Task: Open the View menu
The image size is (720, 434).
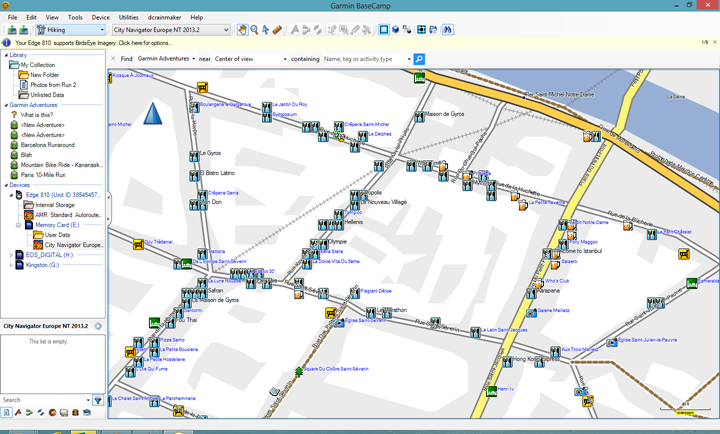Action: (52, 17)
